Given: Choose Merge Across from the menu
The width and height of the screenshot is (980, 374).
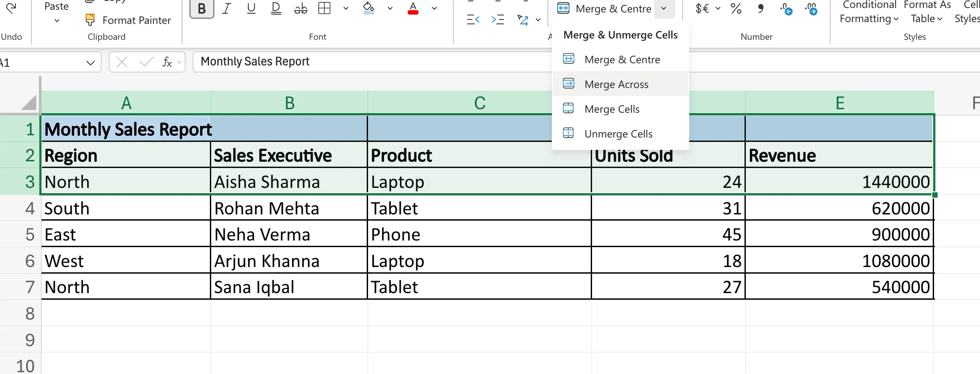Looking at the screenshot, I should click(x=616, y=84).
